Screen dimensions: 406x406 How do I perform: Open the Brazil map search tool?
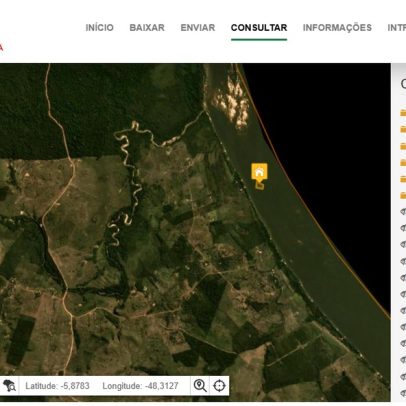[9, 386]
